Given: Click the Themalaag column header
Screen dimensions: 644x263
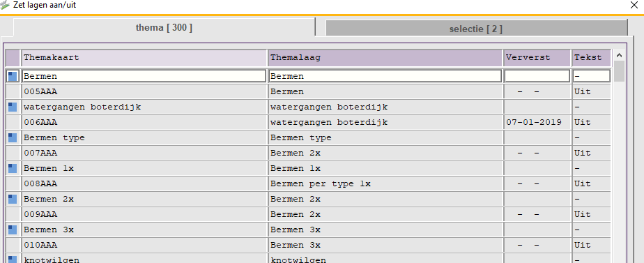Looking at the screenshot, I should [x=385, y=58].
